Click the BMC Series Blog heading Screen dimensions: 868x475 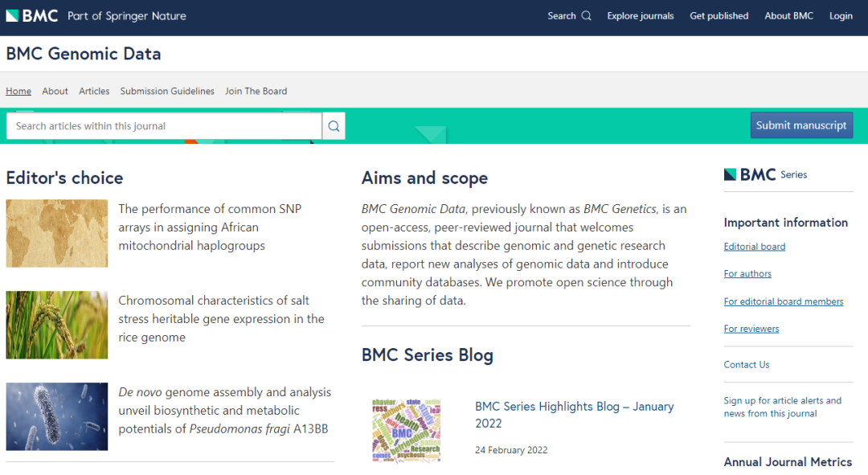428,355
